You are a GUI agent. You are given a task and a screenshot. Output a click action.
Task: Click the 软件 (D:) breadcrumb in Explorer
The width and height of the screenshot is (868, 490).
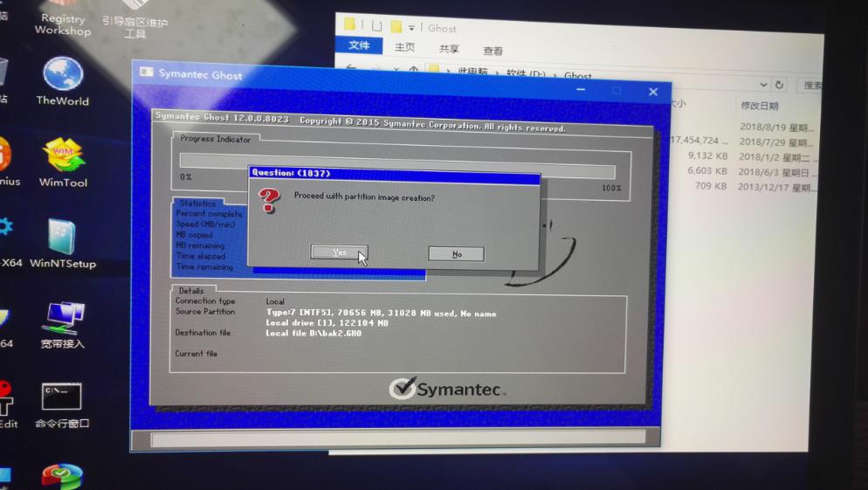click(x=525, y=73)
